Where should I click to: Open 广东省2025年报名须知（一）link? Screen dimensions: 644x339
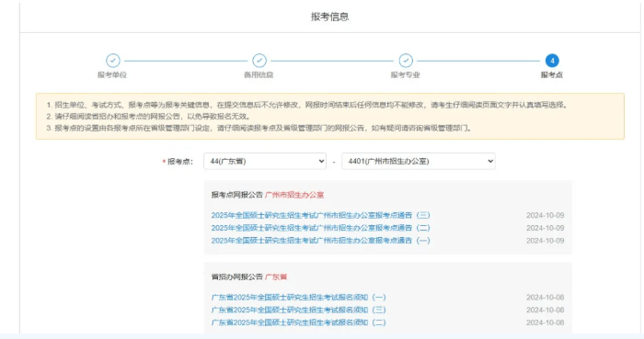tap(299, 297)
